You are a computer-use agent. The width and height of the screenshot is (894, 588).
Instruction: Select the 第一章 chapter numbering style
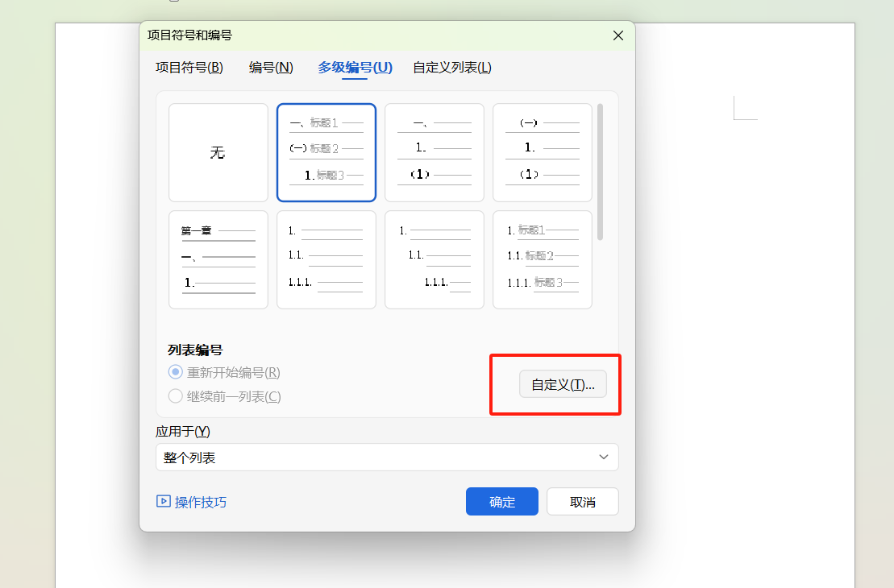coord(218,259)
